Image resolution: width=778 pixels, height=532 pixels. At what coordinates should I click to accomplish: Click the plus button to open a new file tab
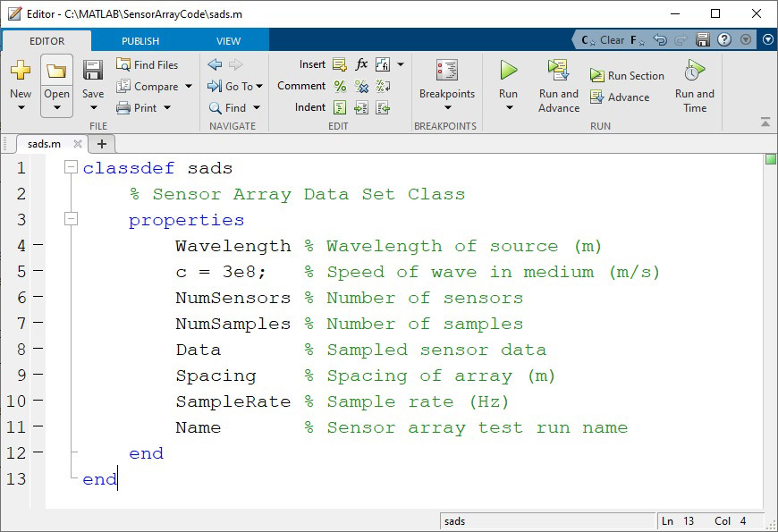tap(102, 143)
